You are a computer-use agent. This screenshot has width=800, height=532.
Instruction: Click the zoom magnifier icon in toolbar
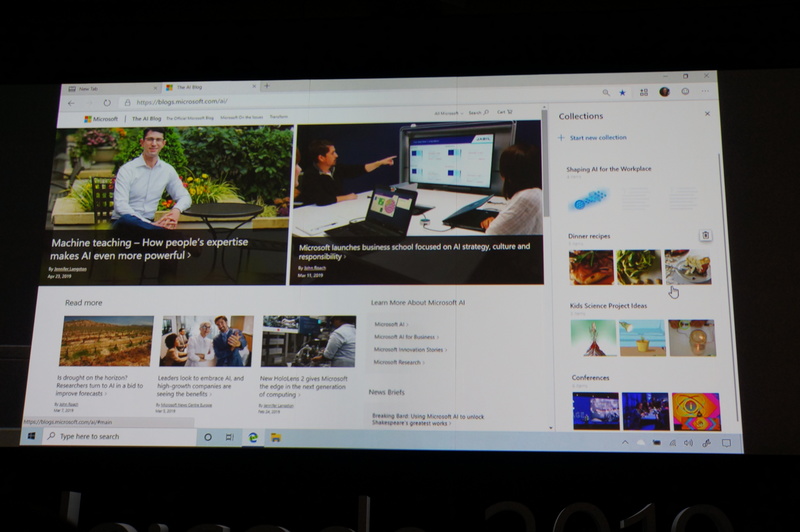pos(606,93)
